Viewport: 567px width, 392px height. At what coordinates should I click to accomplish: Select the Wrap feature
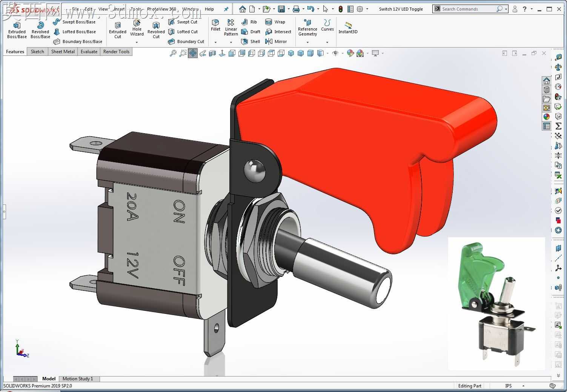tap(275, 22)
